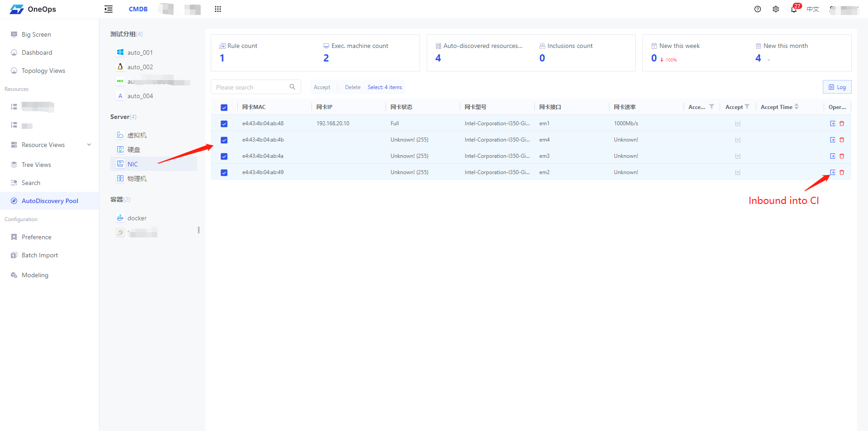Viewport: 868px width, 431px height.
Task: Open Big Screen in sidebar
Action: (x=36, y=34)
